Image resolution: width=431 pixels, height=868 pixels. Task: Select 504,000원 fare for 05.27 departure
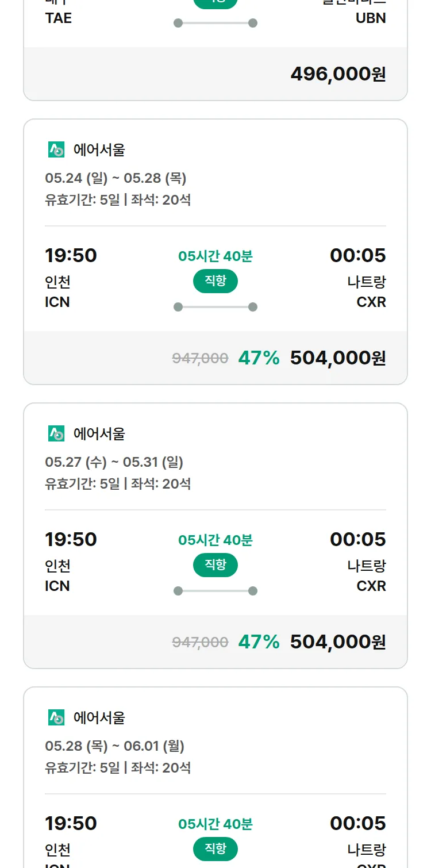coord(338,642)
